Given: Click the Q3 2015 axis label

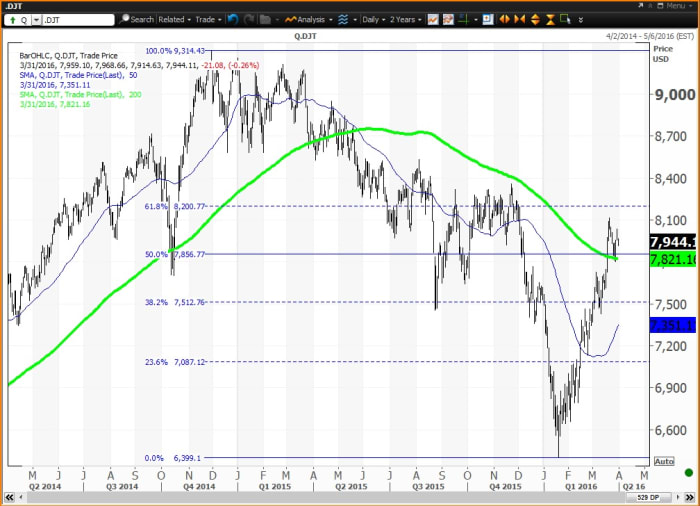Looking at the screenshot, I should 428,486.
